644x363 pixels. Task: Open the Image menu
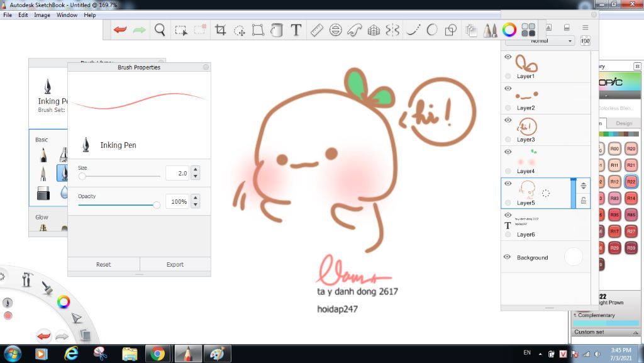pos(42,14)
